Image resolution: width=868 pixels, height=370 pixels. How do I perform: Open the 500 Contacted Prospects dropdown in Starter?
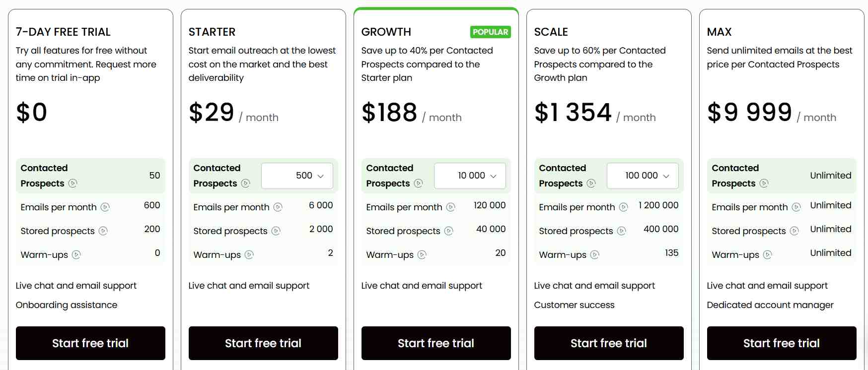coord(297,176)
